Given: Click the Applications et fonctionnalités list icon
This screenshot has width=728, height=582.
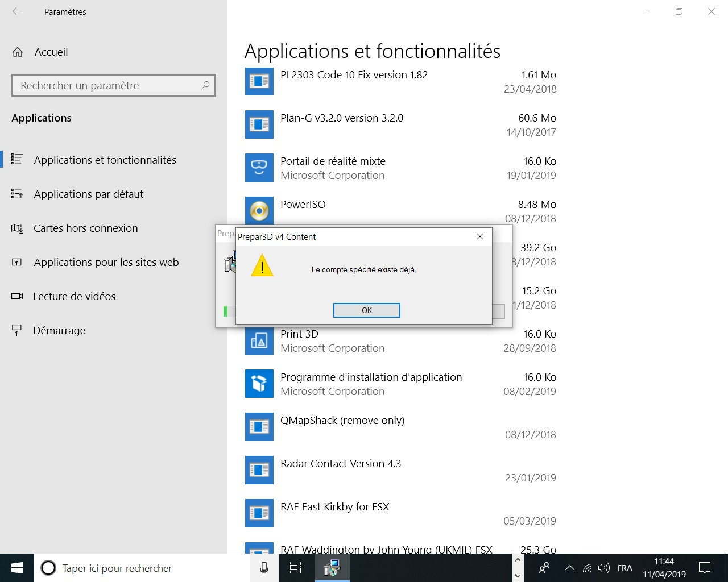Looking at the screenshot, I should click(x=17, y=160).
